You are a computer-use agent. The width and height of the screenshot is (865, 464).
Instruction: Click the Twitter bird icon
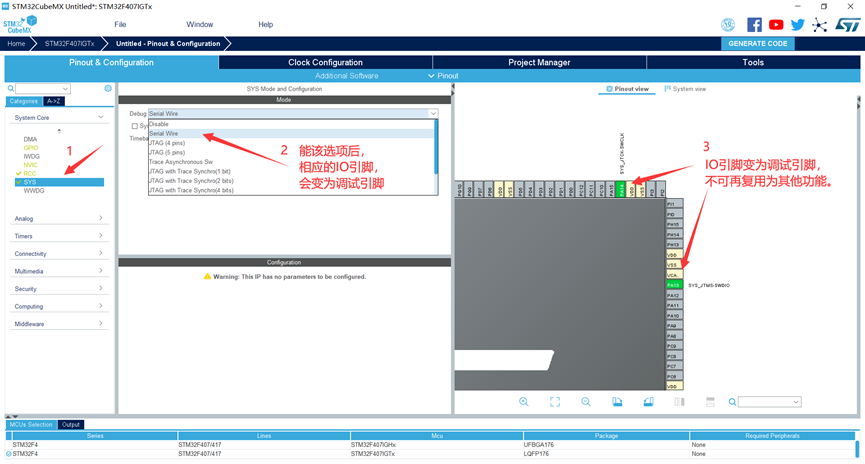point(797,24)
